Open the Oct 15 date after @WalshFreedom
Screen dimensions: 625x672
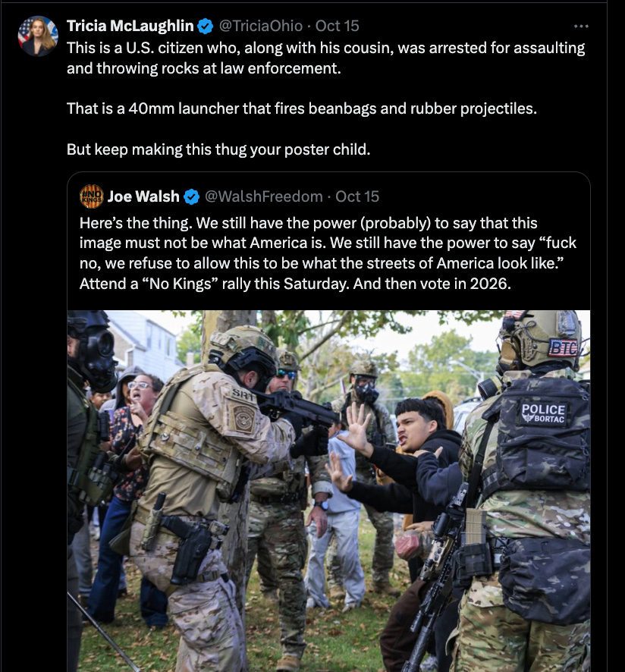(357, 196)
